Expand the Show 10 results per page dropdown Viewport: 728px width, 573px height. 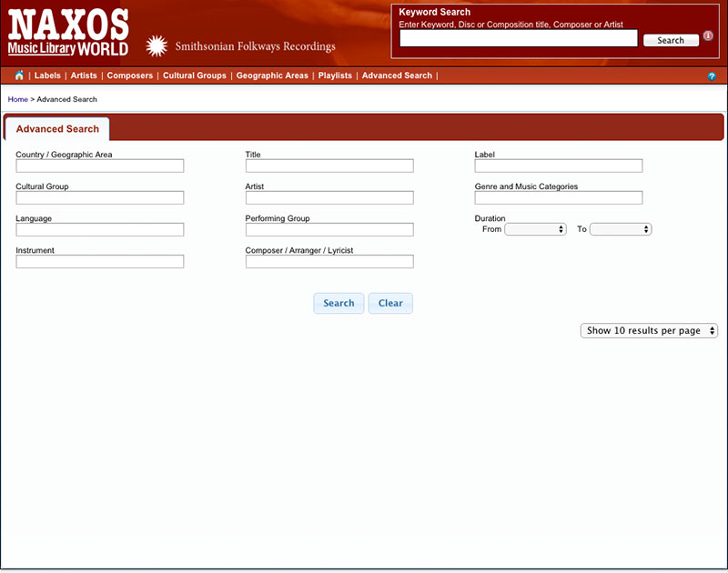(649, 331)
